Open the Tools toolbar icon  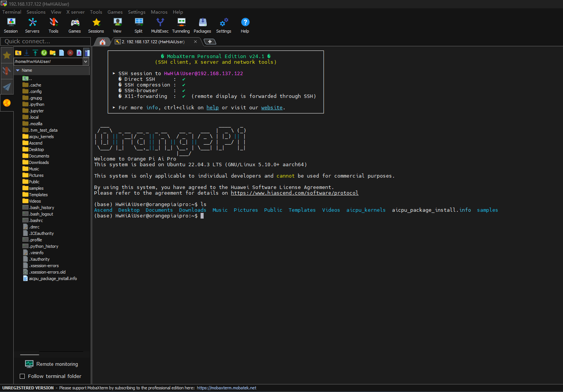[54, 25]
